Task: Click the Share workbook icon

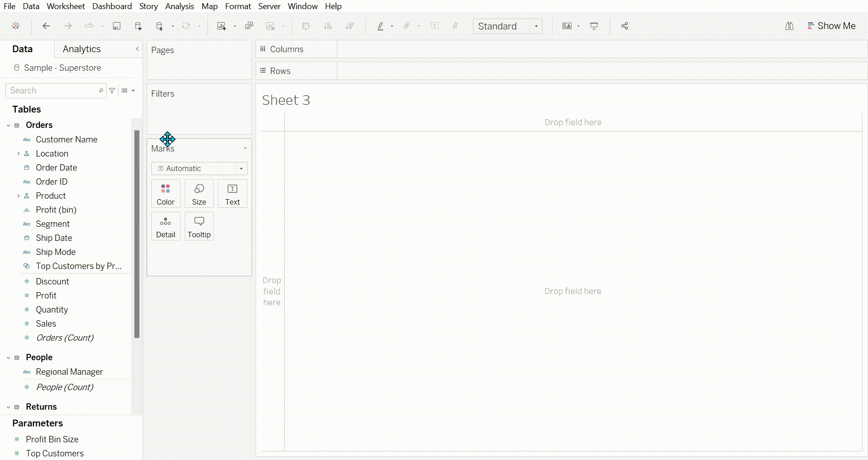Action: pyautogui.click(x=625, y=26)
